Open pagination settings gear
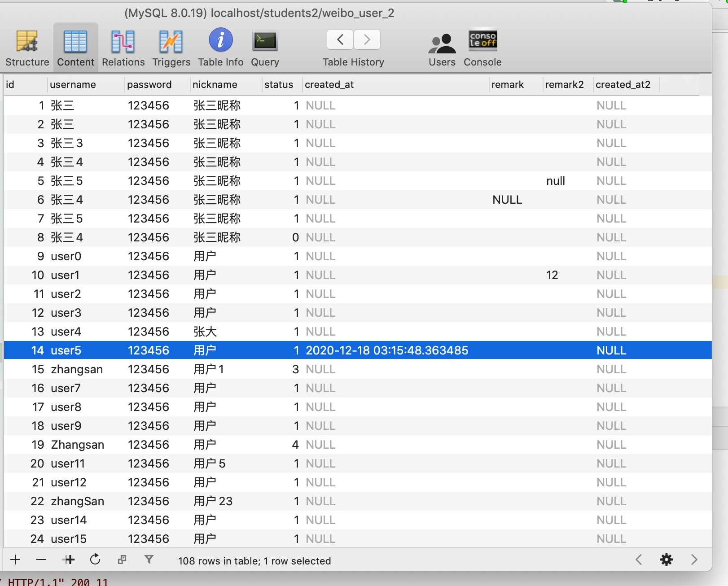 (667, 560)
